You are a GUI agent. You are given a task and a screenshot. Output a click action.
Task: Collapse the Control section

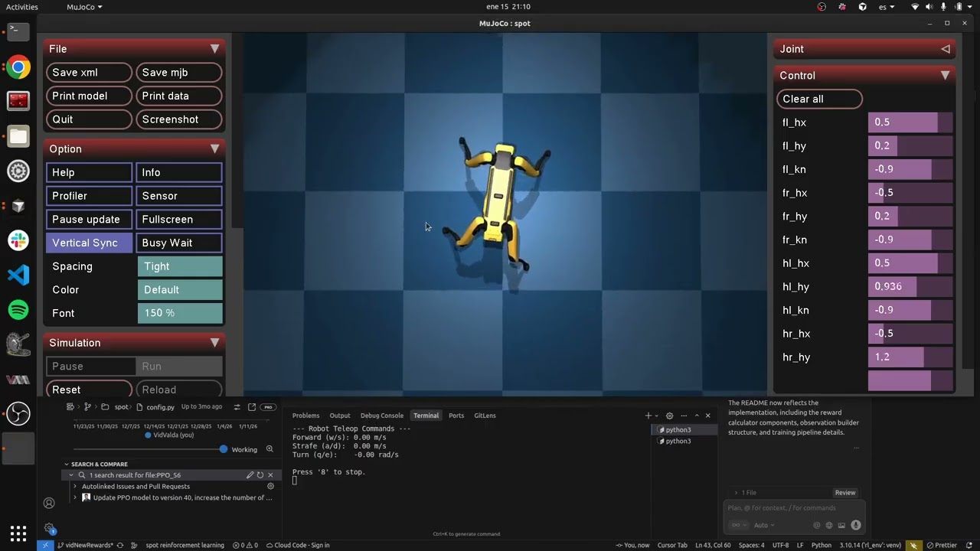[x=946, y=76]
